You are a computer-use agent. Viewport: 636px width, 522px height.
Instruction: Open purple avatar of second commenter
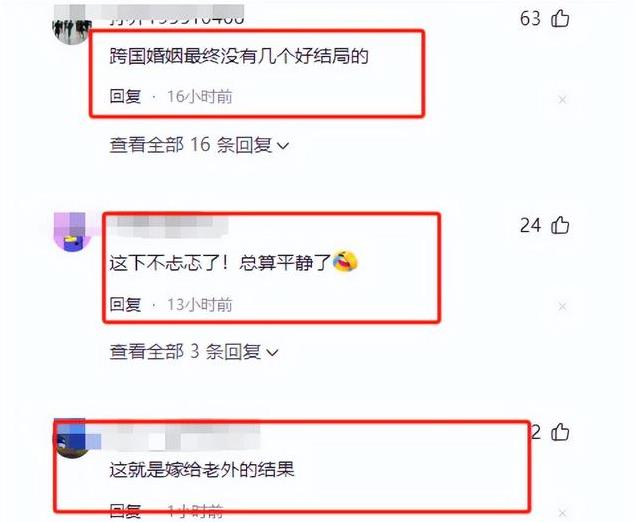point(72,232)
